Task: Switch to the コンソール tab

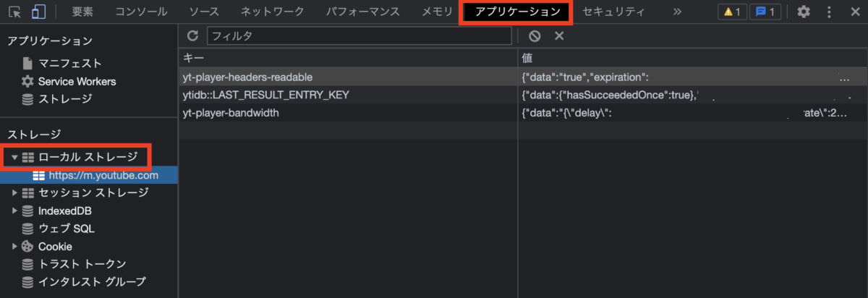Action: coord(141,12)
